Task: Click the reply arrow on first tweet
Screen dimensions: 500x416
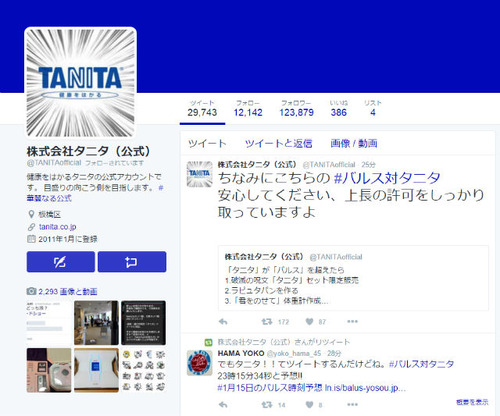Action: 223,322
